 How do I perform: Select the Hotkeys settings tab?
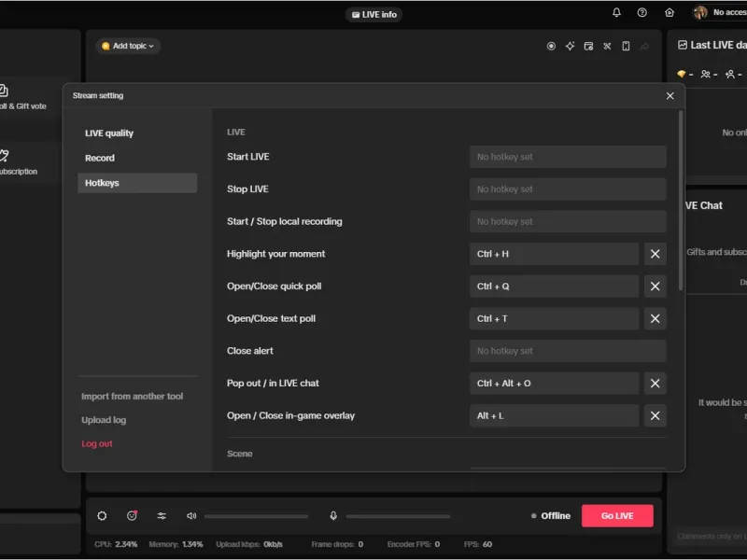coord(137,183)
